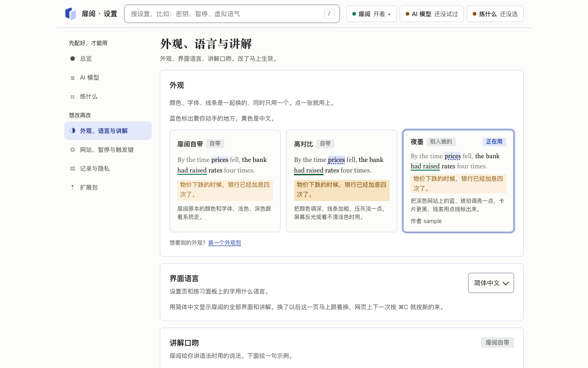This screenshot has height=368, width=588.
Task: Click the 正在用 badge on 夜墨 card
Action: tap(494, 142)
